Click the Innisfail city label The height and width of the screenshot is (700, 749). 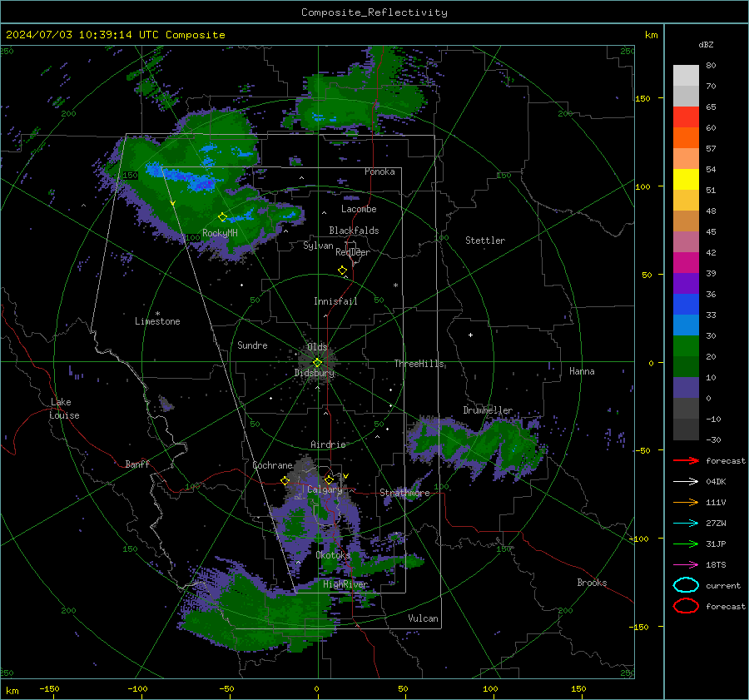tap(335, 301)
